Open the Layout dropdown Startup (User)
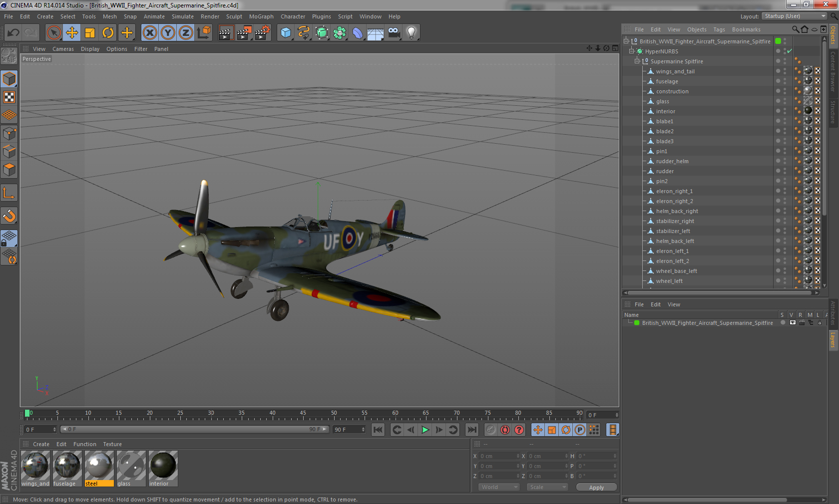This screenshot has width=839, height=504. tap(795, 16)
